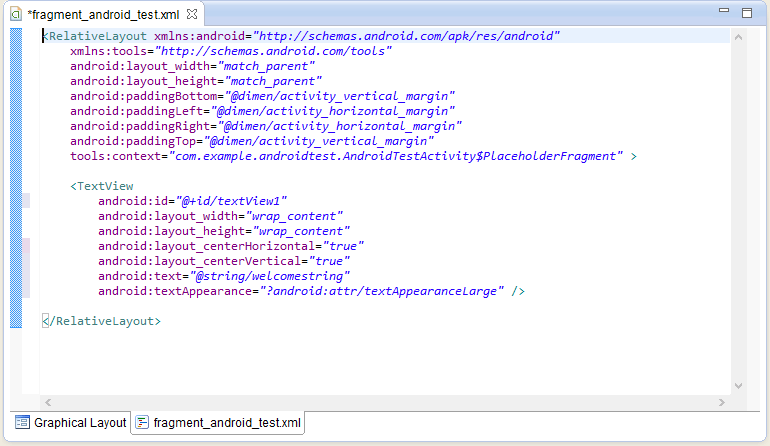
Task: Click the Graphical Layout tab icon
Action: (23, 423)
